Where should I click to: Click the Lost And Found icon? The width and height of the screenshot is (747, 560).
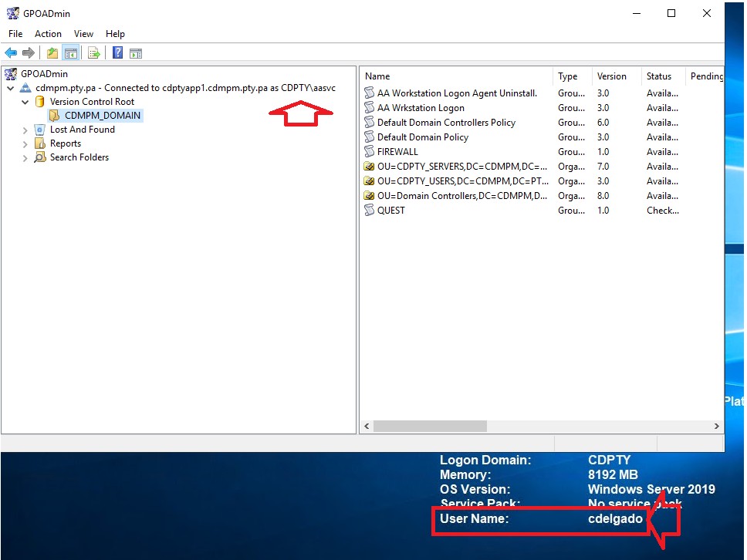click(x=40, y=130)
